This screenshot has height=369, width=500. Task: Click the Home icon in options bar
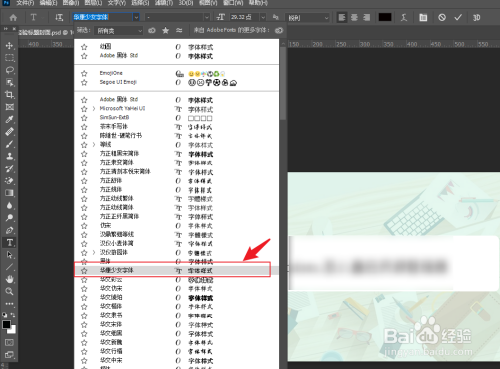pos(13,18)
